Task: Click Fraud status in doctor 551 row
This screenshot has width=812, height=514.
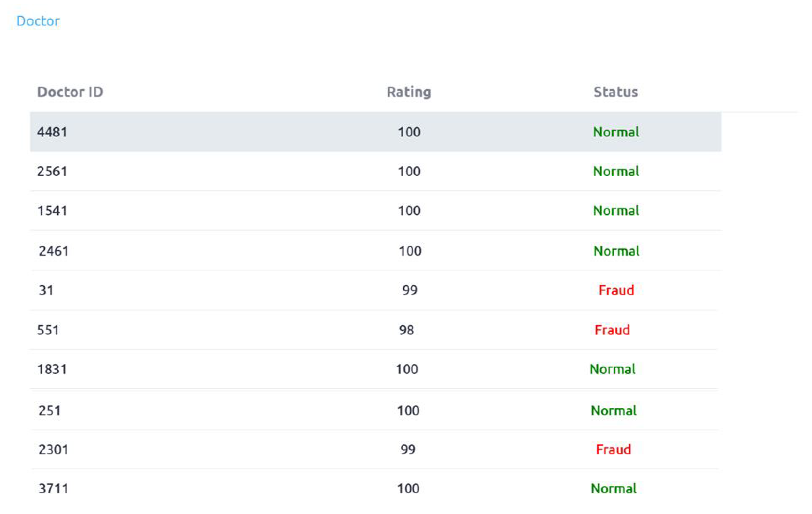Action: (612, 330)
